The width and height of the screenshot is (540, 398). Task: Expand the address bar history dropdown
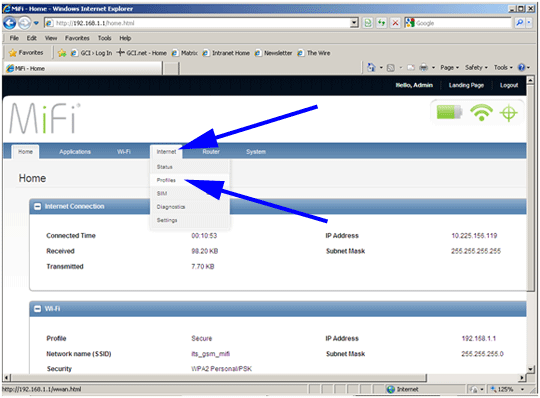point(354,23)
